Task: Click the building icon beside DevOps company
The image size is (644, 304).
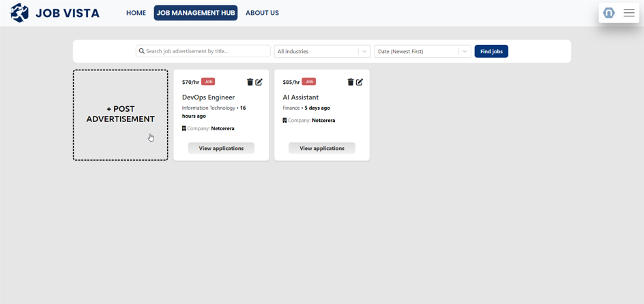Action: (184, 128)
